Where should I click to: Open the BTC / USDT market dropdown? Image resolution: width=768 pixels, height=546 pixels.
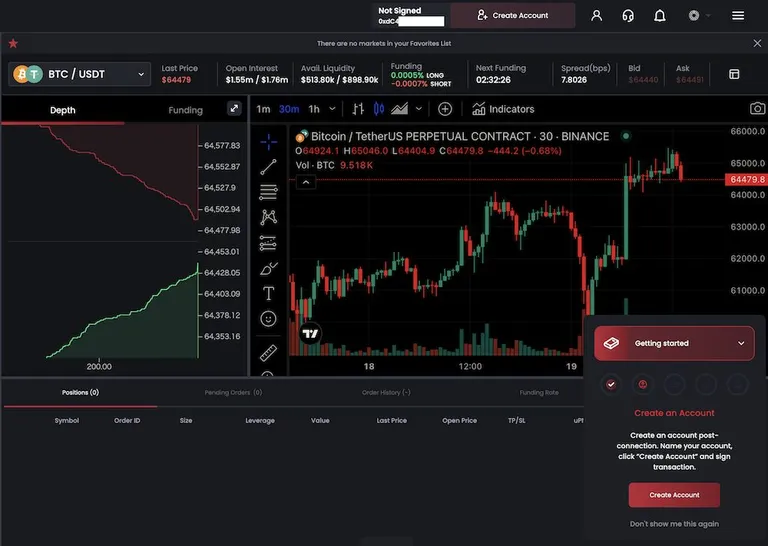[80, 74]
